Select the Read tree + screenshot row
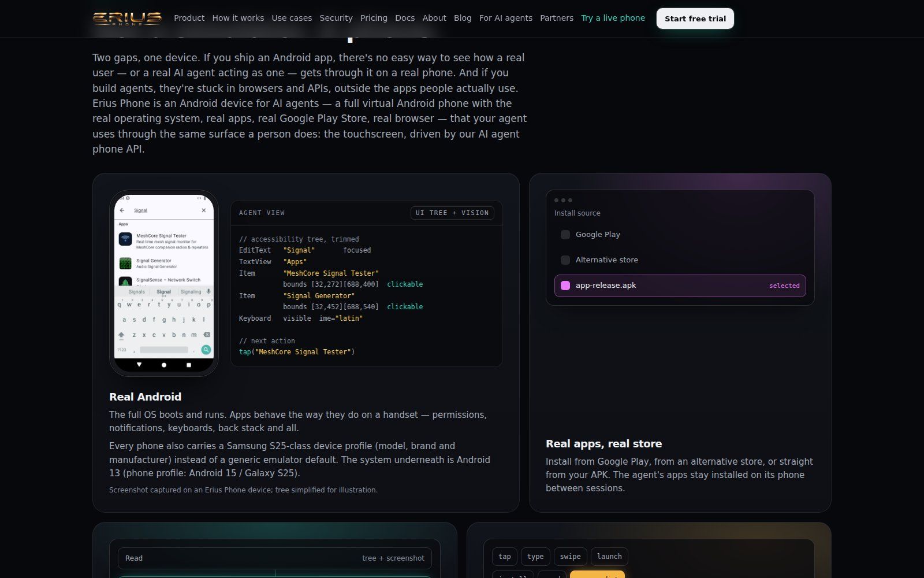 275,558
